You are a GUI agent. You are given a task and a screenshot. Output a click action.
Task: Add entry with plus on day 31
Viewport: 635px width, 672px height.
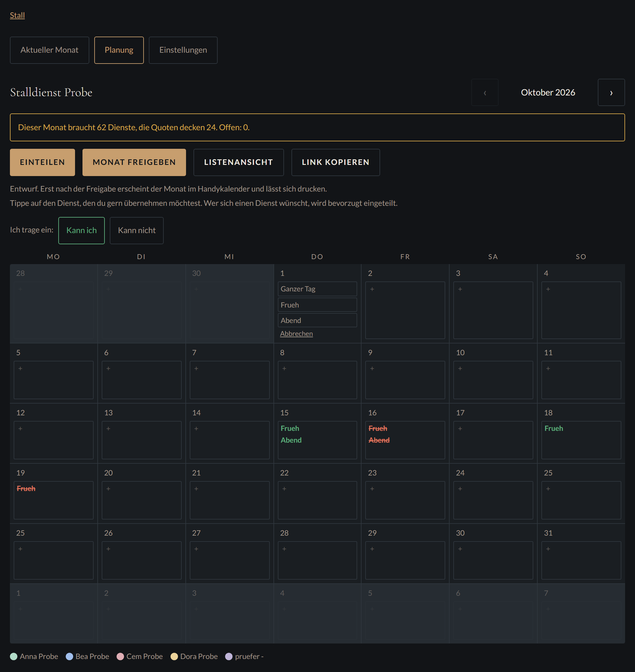click(x=581, y=561)
